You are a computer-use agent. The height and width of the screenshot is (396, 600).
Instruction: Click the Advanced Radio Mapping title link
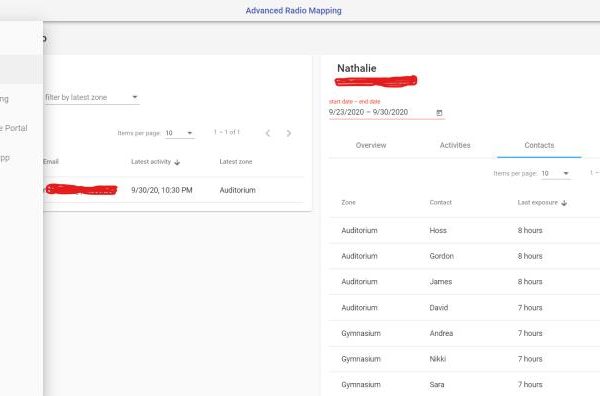[x=293, y=11]
